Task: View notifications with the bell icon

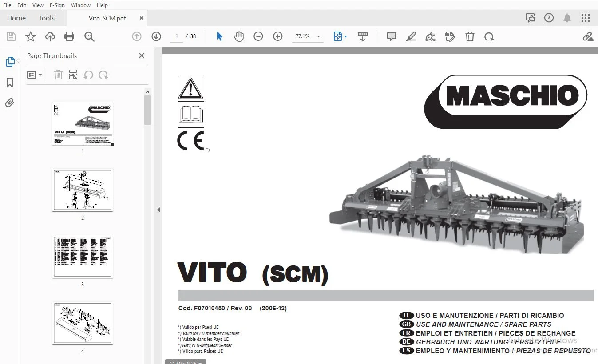Action: 567,18
